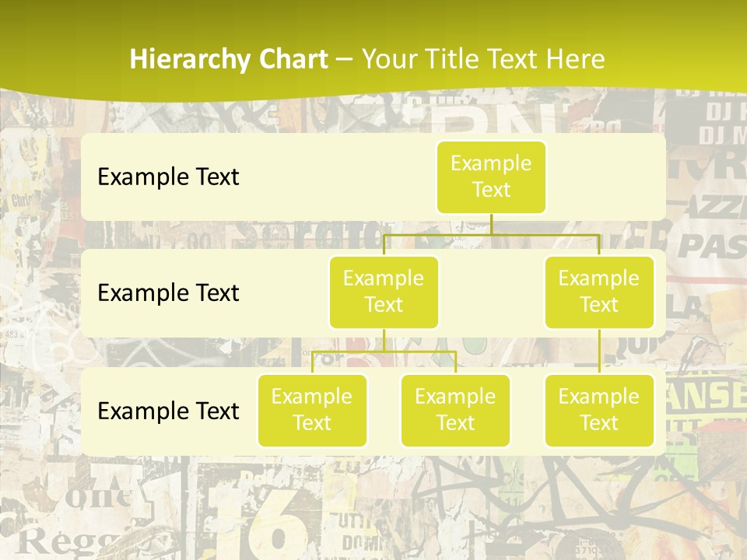
Task: Select the horizontal connector joining the second-level boxes
Action: (492, 233)
